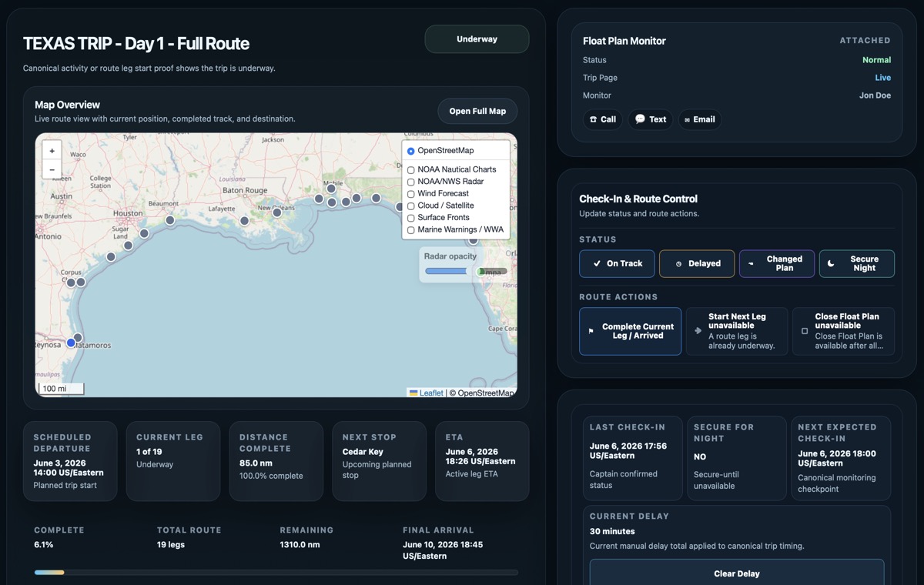Click the gray marker above Matamoros label
Screen dimensions: 924x585
point(78,337)
